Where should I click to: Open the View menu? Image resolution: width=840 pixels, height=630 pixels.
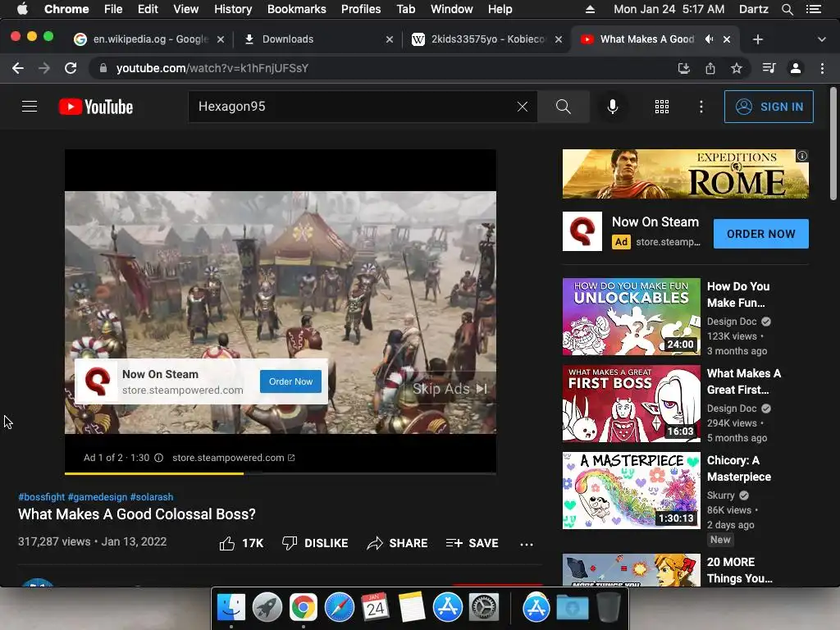coord(186,9)
